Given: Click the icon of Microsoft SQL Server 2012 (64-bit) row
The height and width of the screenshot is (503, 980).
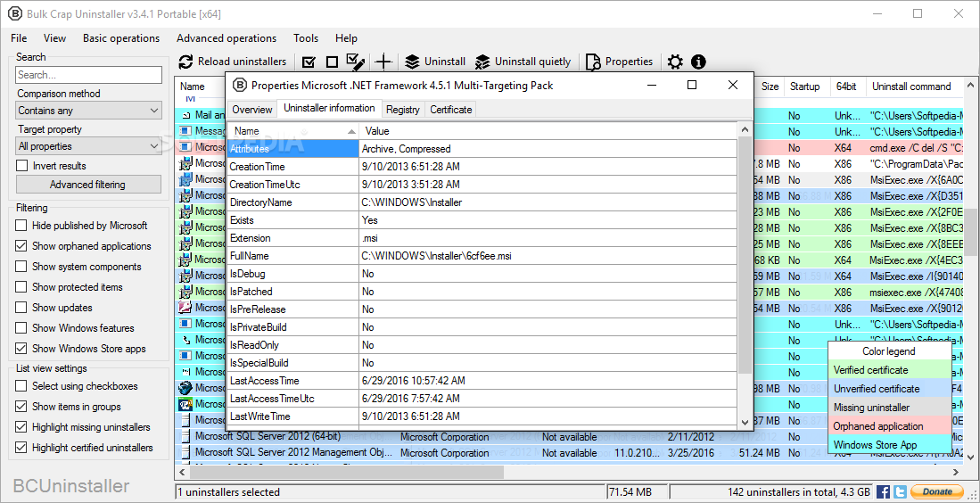Looking at the screenshot, I should point(185,436).
